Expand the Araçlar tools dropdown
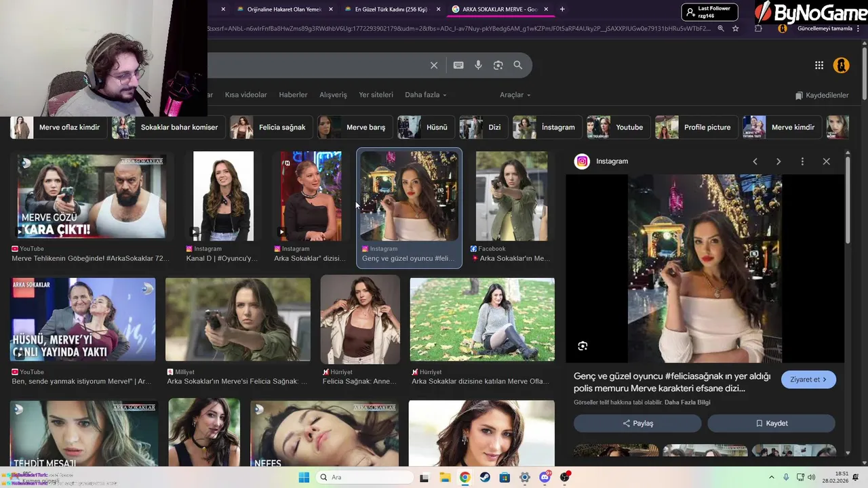This screenshot has height=488, width=868. (x=515, y=95)
